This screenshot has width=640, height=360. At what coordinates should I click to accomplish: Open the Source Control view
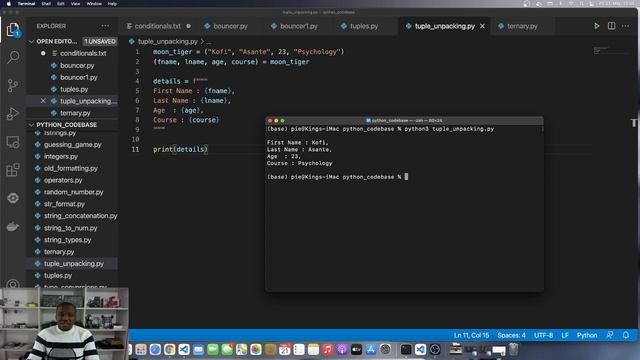13,85
